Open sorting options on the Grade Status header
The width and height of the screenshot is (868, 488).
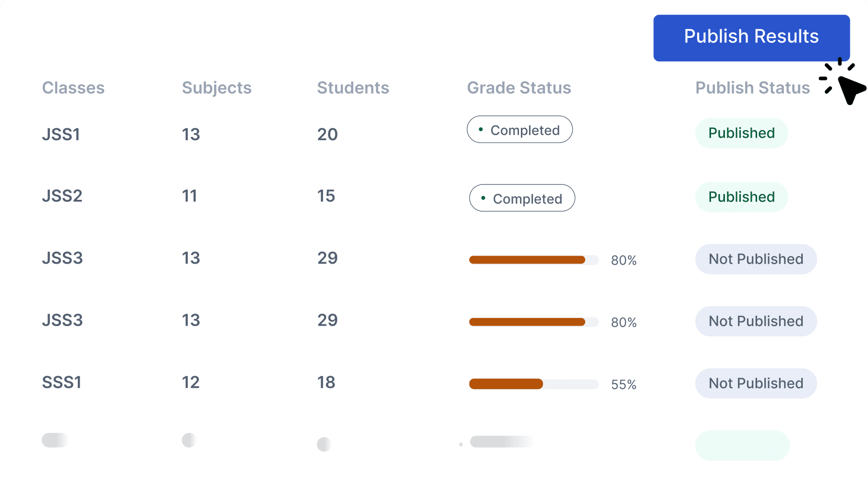[x=519, y=87]
